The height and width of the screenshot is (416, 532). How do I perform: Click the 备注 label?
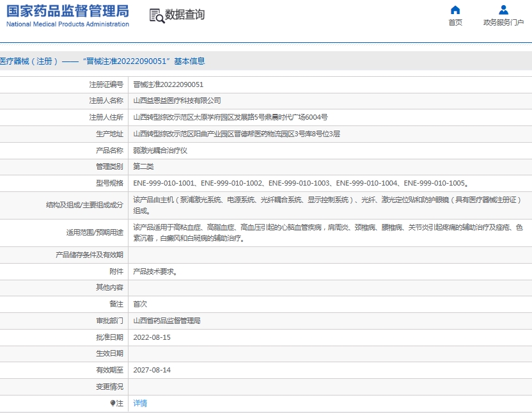pos(116,304)
